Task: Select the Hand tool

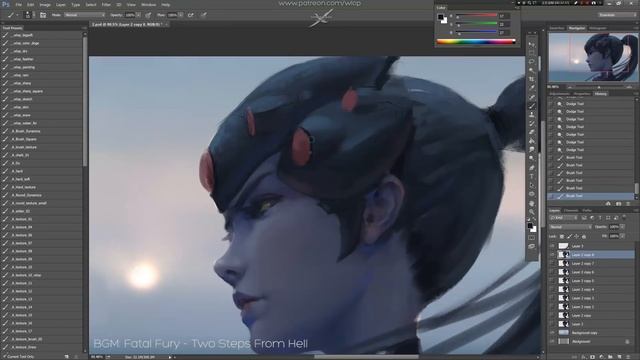Action: coord(531,203)
